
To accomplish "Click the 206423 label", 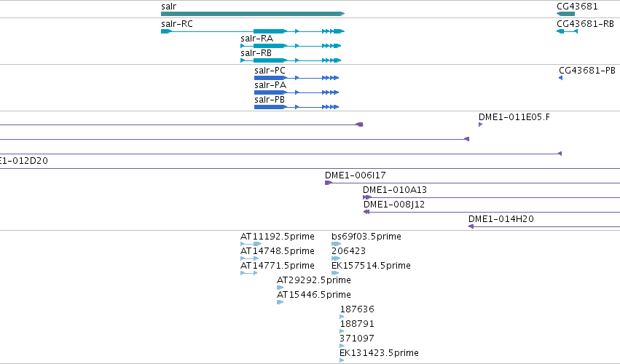I will click(x=349, y=251).
